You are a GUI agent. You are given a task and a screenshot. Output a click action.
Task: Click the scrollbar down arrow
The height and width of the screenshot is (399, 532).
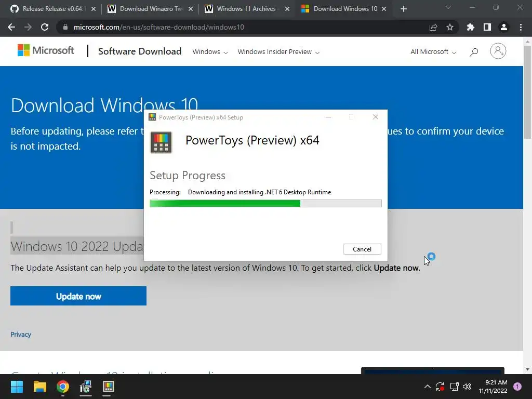[x=527, y=369]
